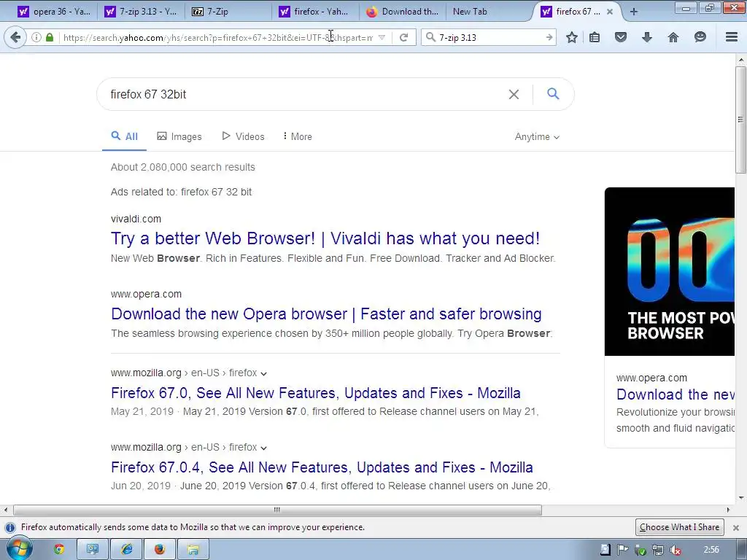Switch to the Download th... tab
This screenshot has width=747, height=560.
pos(402,12)
